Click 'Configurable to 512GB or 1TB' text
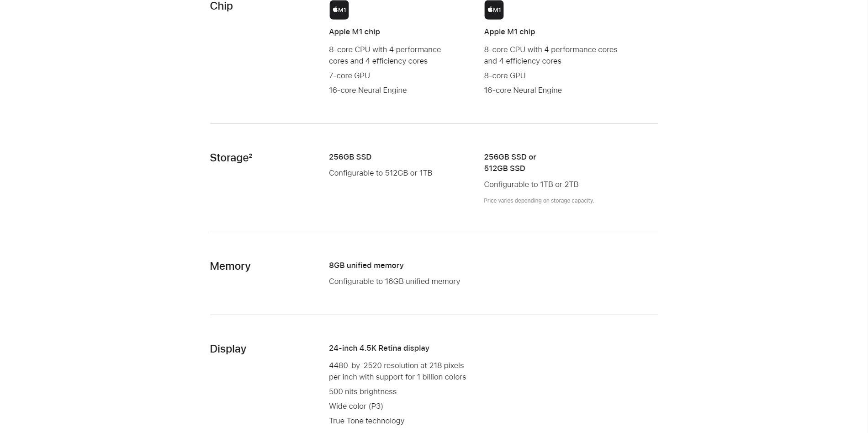The height and width of the screenshot is (433, 868). pyautogui.click(x=381, y=173)
